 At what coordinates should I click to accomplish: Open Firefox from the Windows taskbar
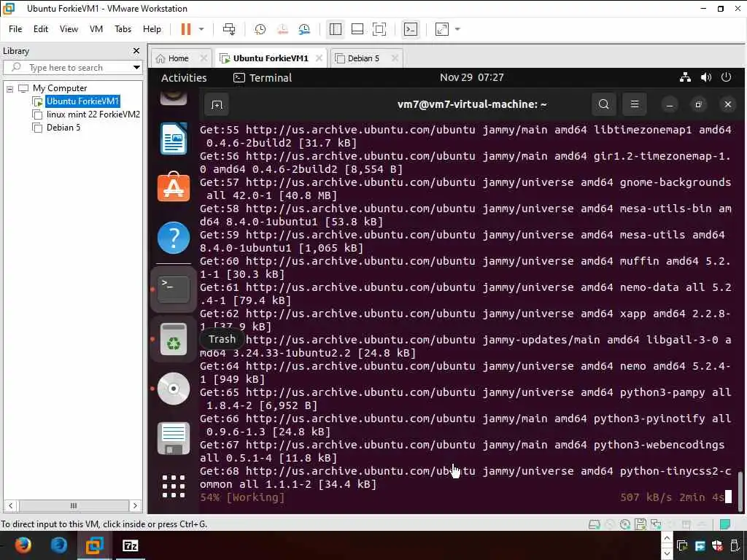23,545
